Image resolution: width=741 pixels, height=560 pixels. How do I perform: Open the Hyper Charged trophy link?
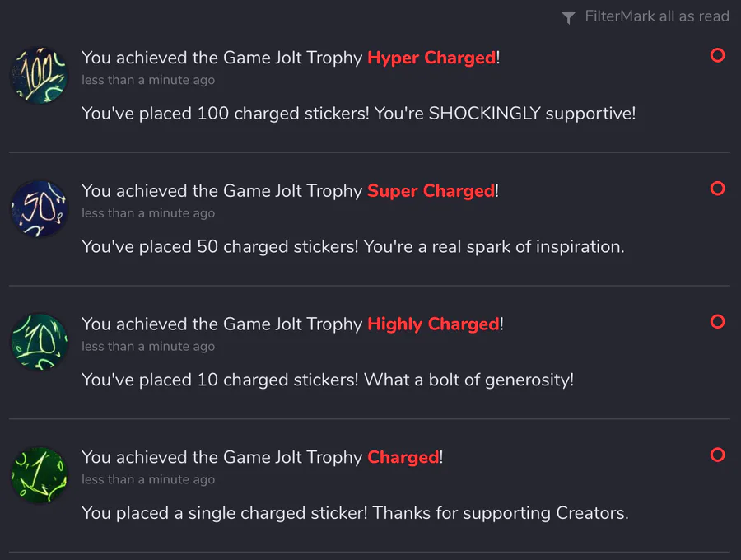(431, 58)
